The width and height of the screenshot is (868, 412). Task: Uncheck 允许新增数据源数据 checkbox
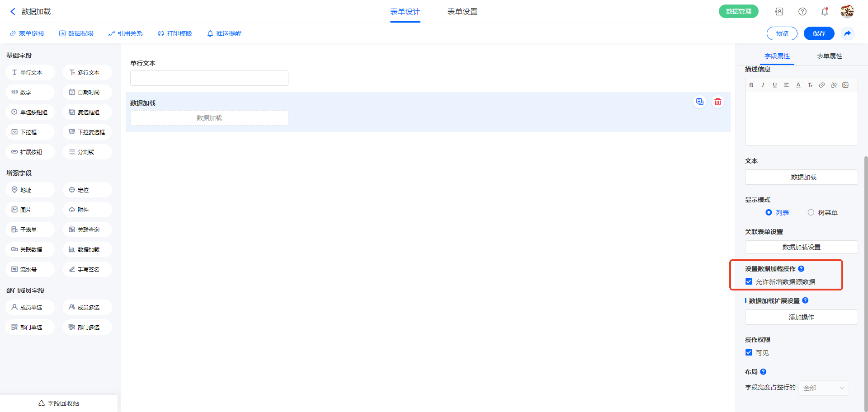pos(749,282)
